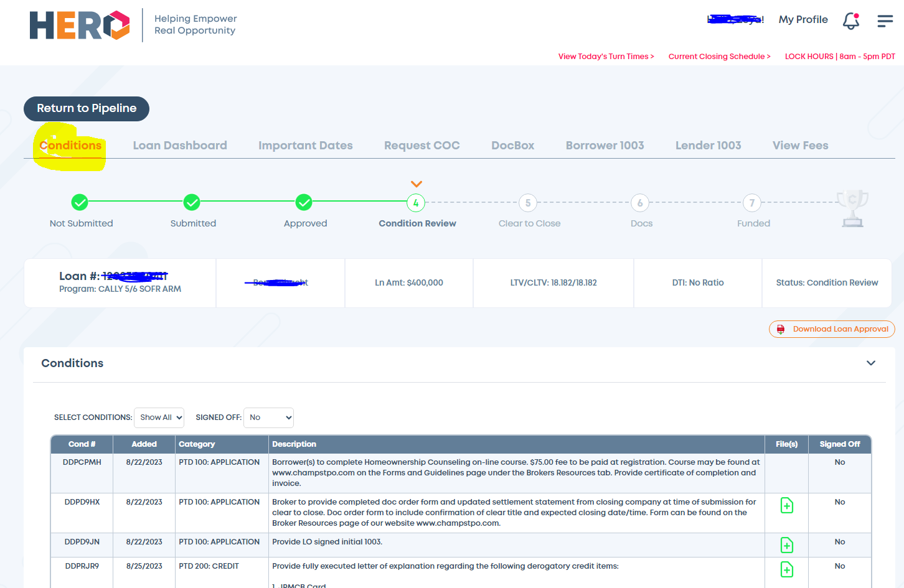Click the Condition Review step label
This screenshot has height=588, width=904.
[418, 223]
